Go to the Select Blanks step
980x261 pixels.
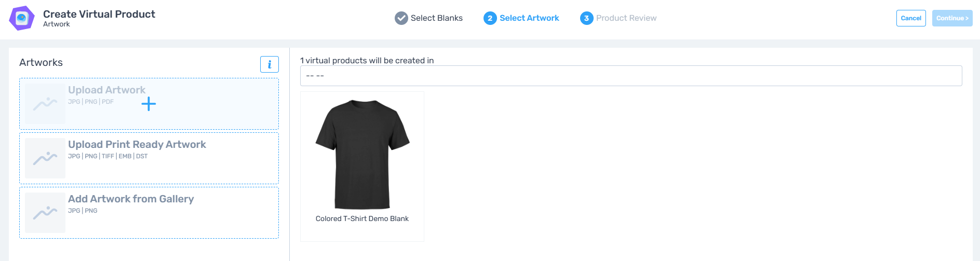[x=436, y=18]
